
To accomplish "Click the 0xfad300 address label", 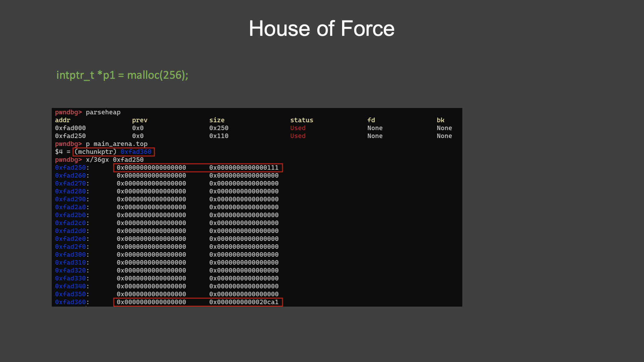I will pos(70,255).
